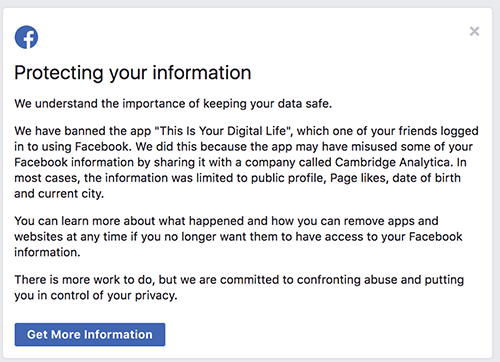This screenshot has height=362, width=500.
Task: Click the word 'information.' ending third paragraph
Action: click(x=47, y=252)
